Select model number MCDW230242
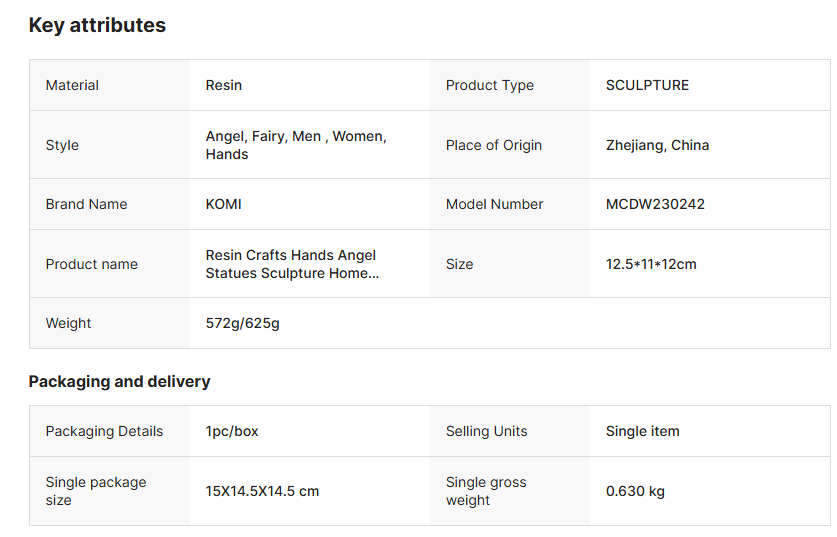Screen dimensions: 837x537 click(655, 204)
